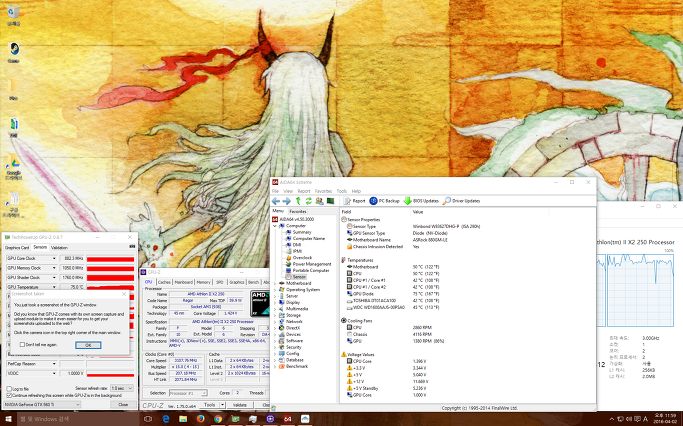Open Steam desktop shortcut
The width and height of the screenshot is (683, 426).
(14, 52)
